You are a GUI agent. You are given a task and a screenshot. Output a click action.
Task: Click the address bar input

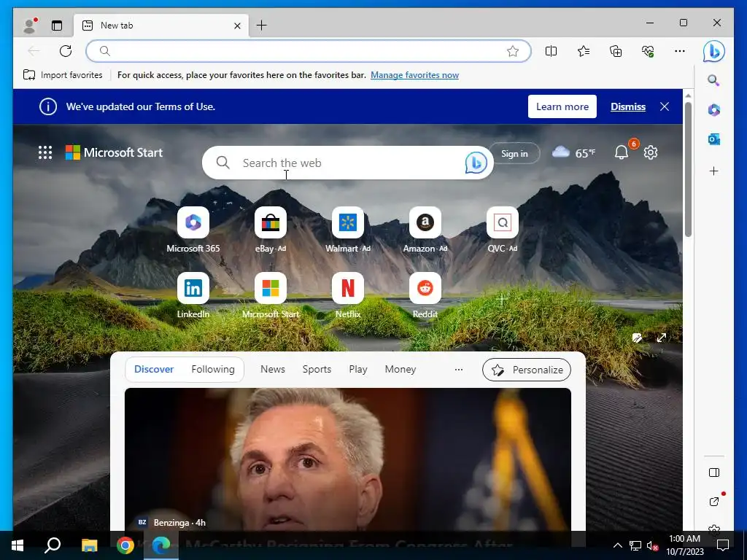coord(309,51)
